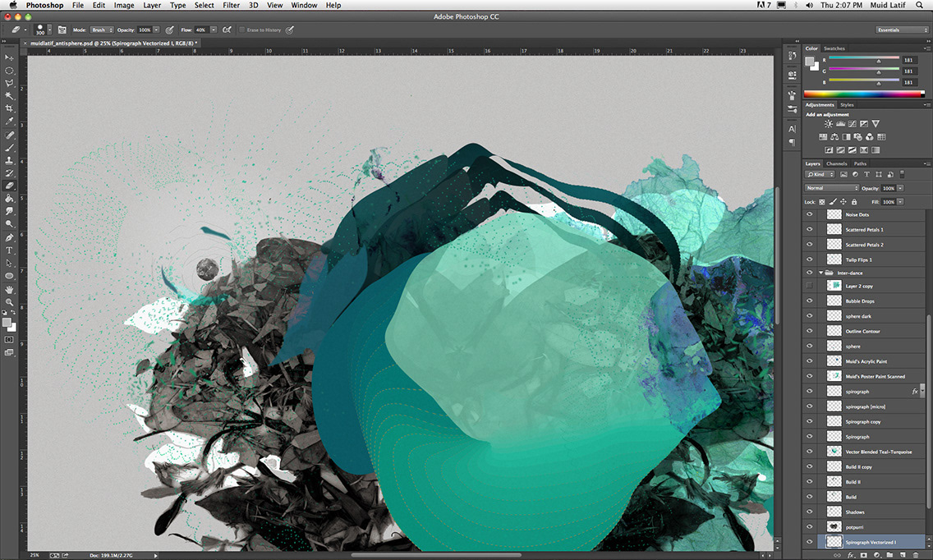Click the zoom percentage field in status bar

(34, 555)
